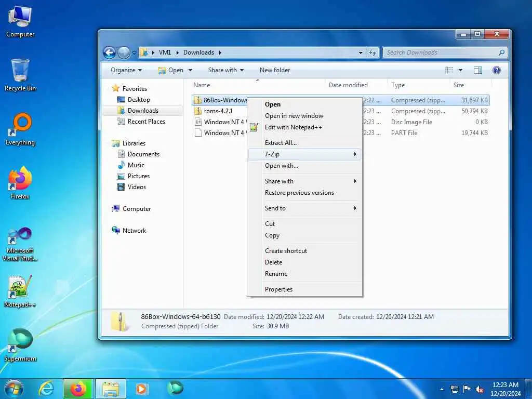Select Network in navigation pane
The image size is (532, 399).
coord(129,230)
